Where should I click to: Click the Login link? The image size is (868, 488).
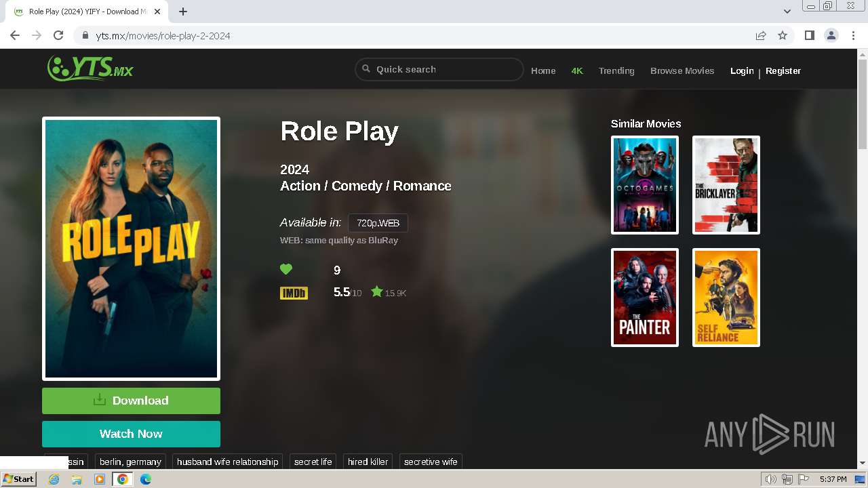(x=742, y=70)
